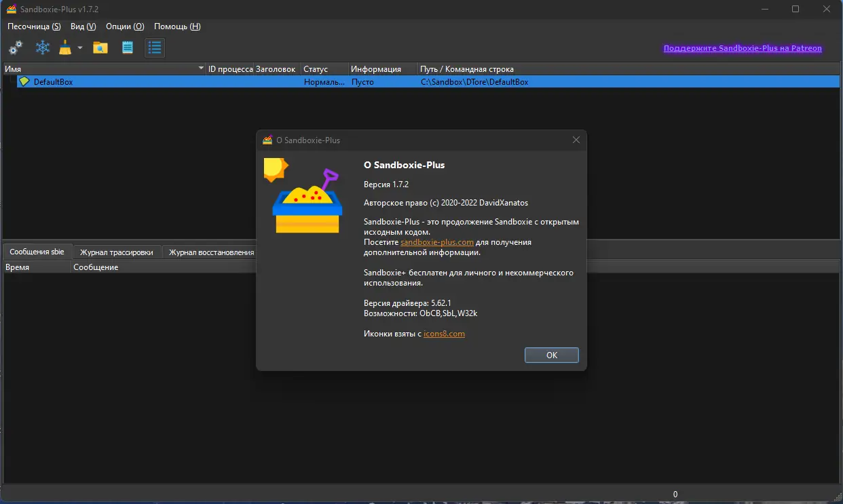Open the icons8.com link

pos(444,334)
